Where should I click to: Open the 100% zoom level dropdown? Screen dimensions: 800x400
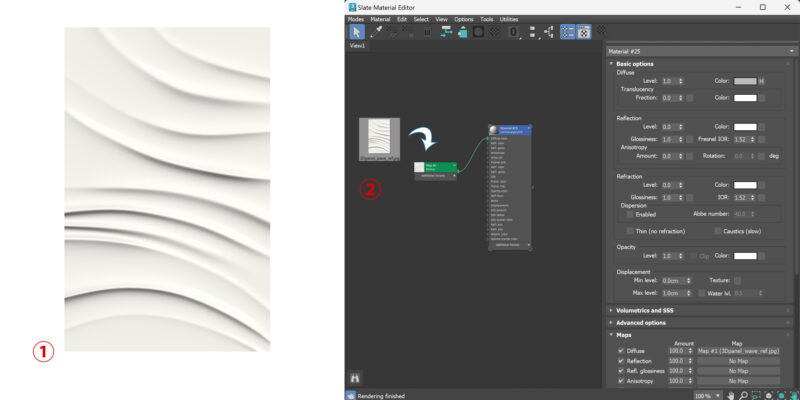719,396
